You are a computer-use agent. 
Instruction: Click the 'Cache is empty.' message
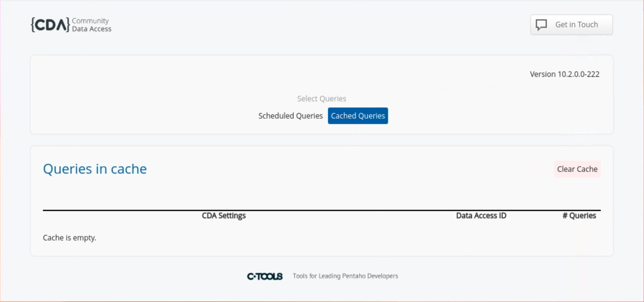pos(70,238)
